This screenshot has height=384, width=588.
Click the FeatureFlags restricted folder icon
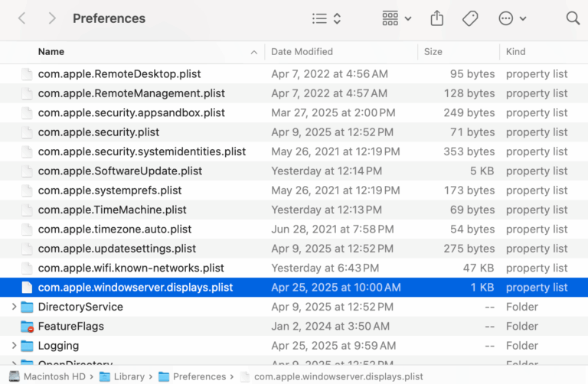tap(27, 327)
